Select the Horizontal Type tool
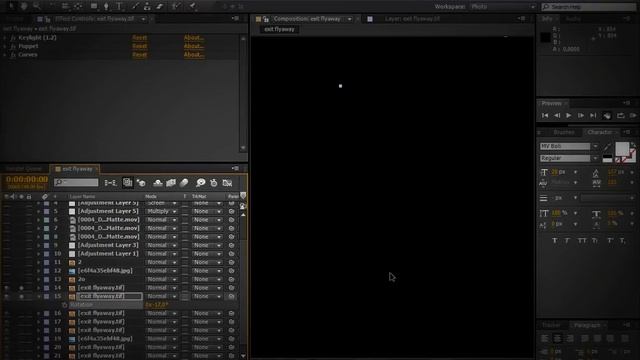 coord(119,6)
